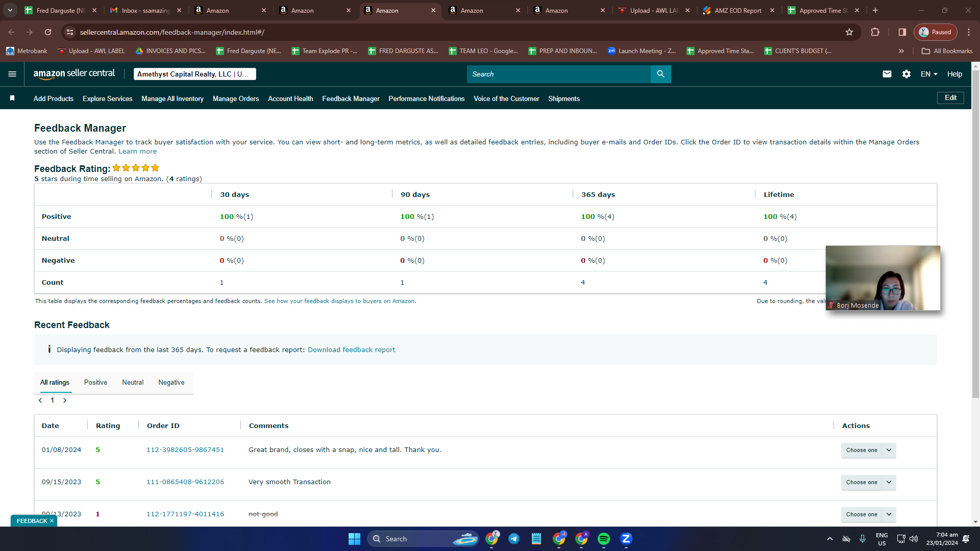Click See how your feedback displays link
980x551 pixels.
click(x=339, y=302)
